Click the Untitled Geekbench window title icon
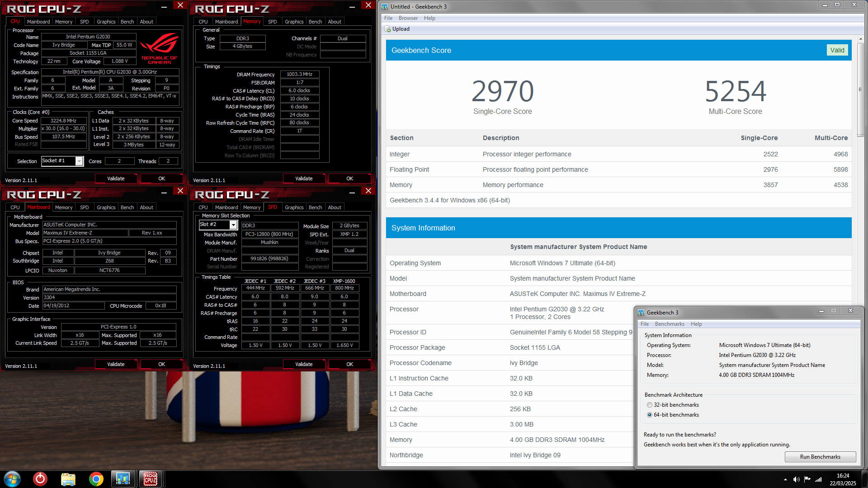 point(385,7)
